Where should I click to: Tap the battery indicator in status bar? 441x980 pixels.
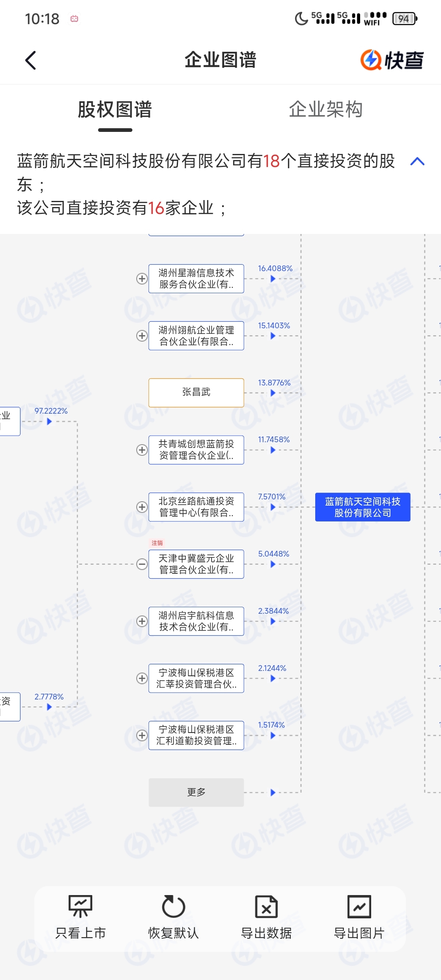[x=405, y=19]
